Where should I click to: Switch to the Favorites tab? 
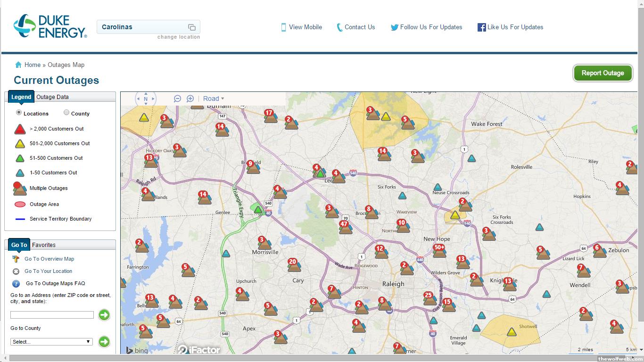pos(44,245)
